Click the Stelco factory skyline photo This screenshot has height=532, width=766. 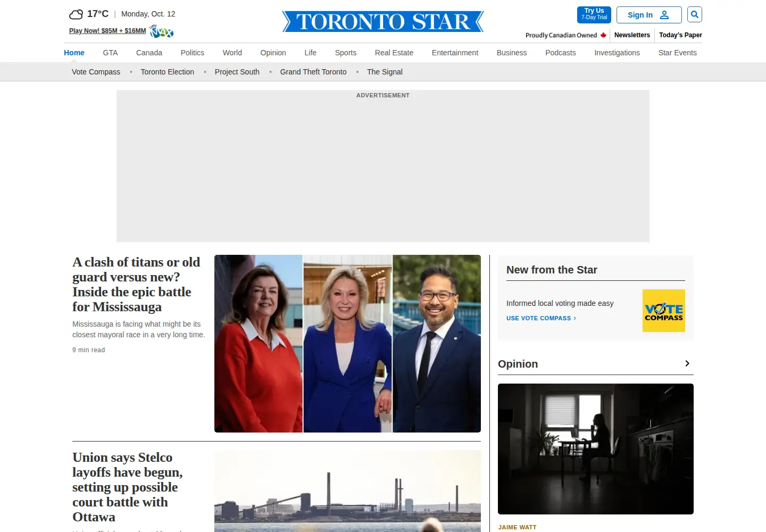click(x=347, y=491)
